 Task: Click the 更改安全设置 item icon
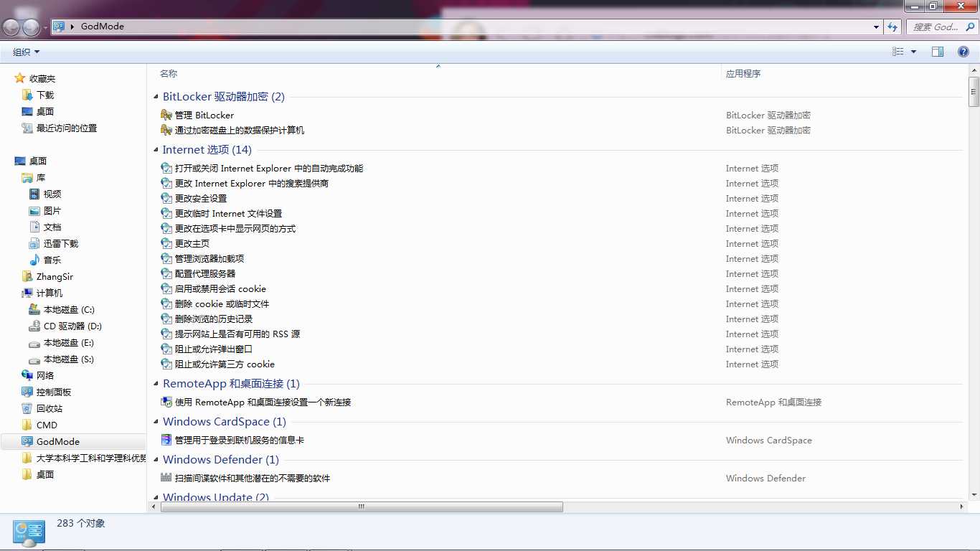[166, 198]
